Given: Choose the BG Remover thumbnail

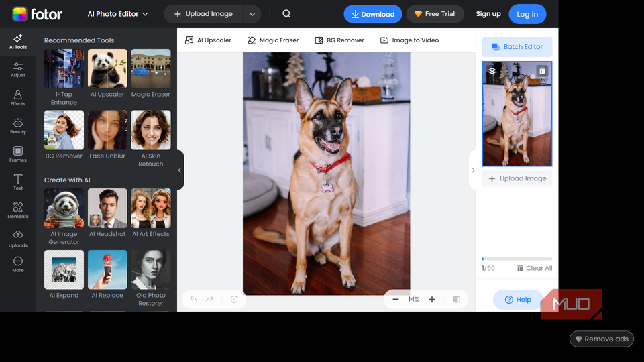Looking at the screenshot, I should (x=64, y=130).
